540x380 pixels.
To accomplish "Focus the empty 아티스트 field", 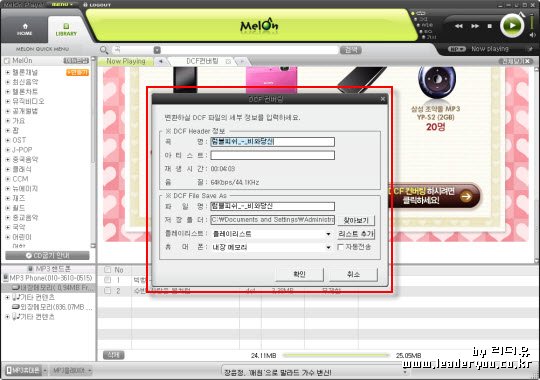I will coord(272,155).
